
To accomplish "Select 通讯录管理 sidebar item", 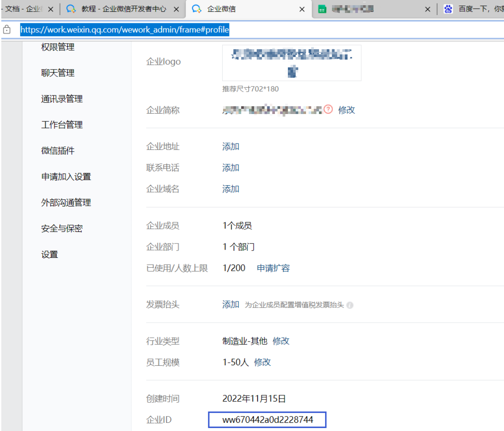I will pos(62,99).
